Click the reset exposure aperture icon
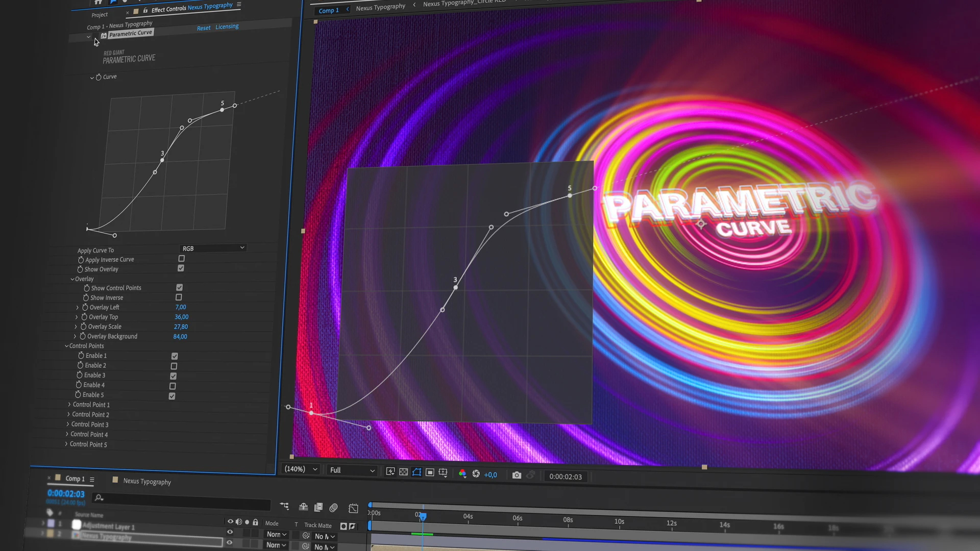 click(x=476, y=474)
